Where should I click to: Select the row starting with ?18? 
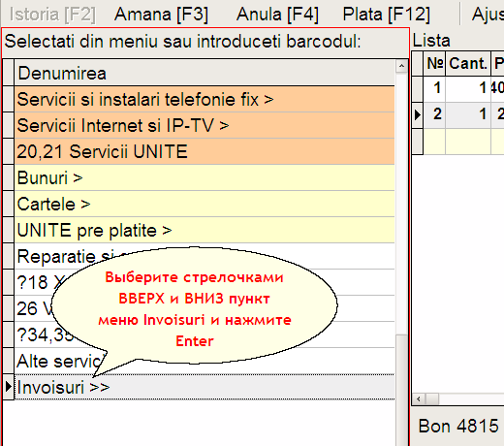tap(205, 282)
